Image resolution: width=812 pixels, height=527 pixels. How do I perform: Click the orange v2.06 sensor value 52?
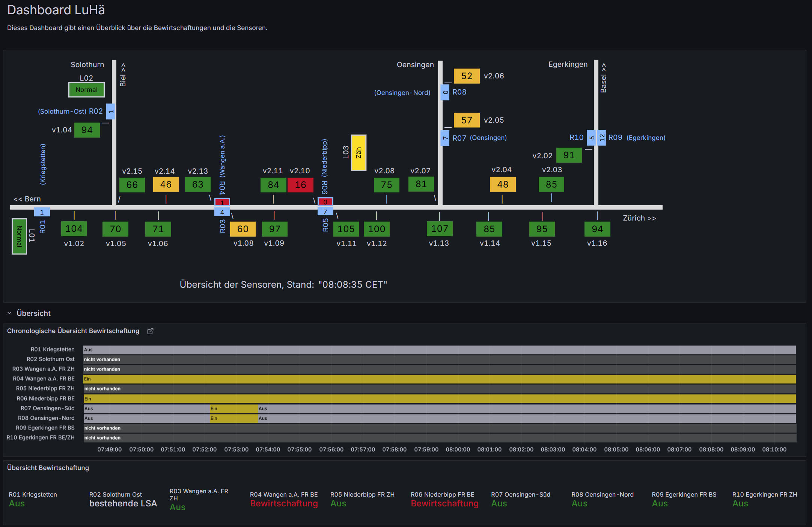467,76
